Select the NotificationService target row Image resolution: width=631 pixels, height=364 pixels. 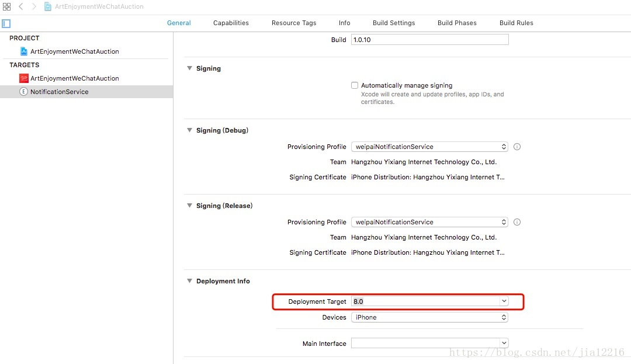pos(86,92)
